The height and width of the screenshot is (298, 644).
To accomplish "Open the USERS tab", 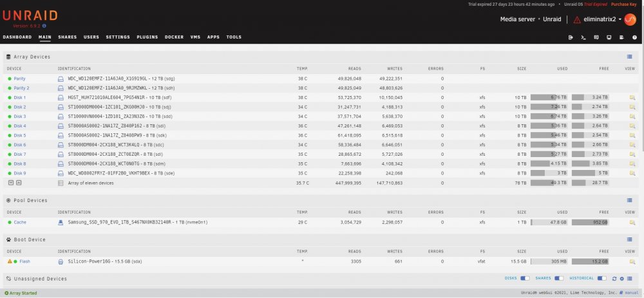I will click(x=91, y=37).
